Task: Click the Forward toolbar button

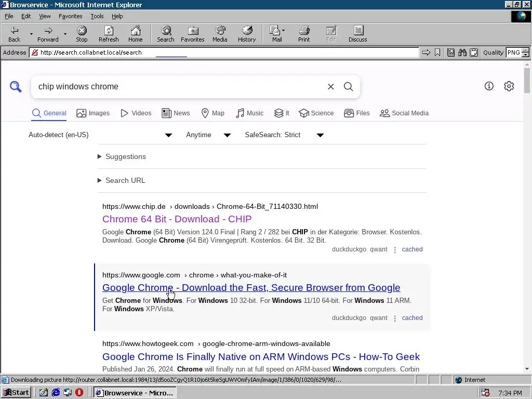Action: point(48,34)
